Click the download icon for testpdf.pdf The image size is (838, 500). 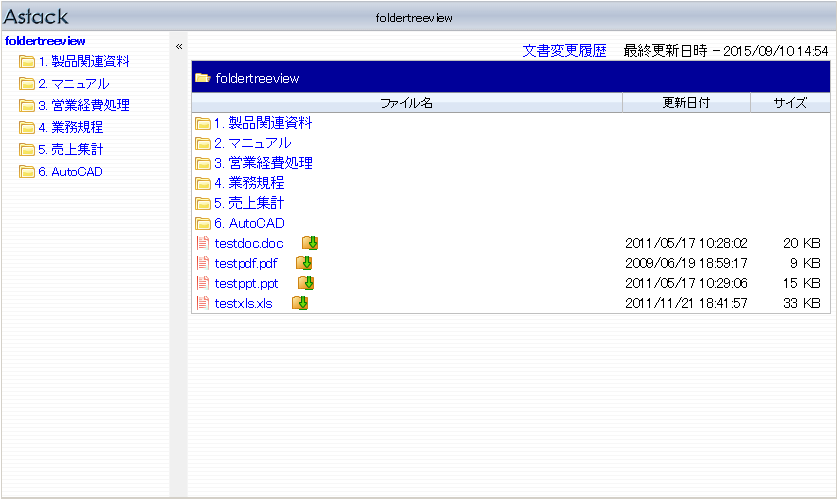pyautogui.click(x=304, y=263)
